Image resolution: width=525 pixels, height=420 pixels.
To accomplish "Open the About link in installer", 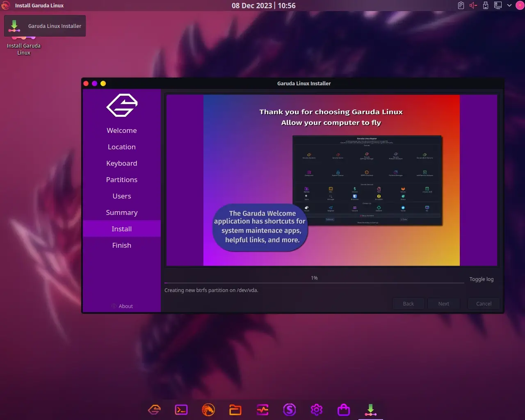I will click(x=122, y=306).
